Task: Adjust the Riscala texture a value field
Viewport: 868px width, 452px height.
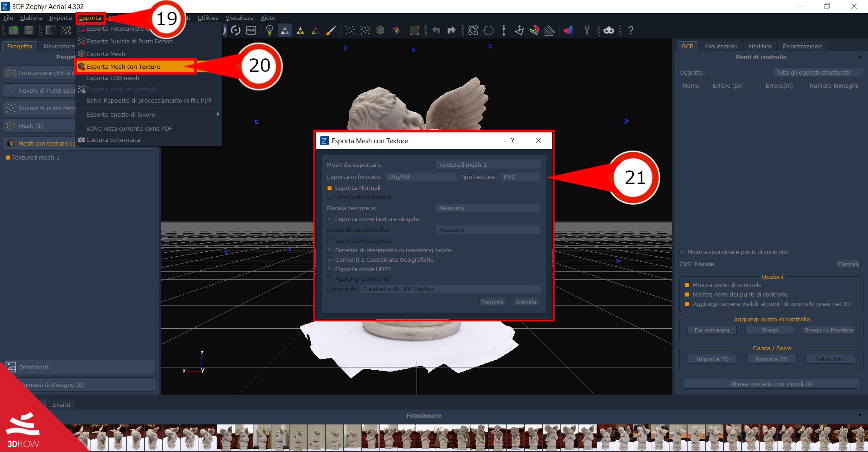Action: point(488,208)
